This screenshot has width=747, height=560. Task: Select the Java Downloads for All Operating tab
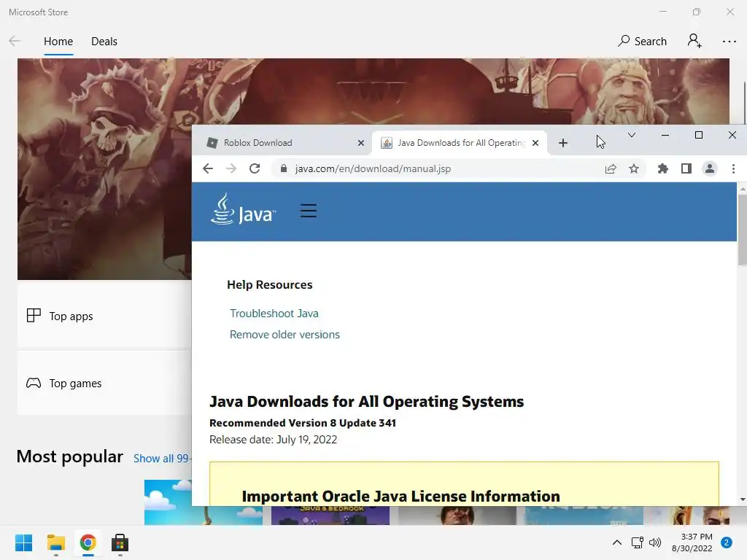459,143
